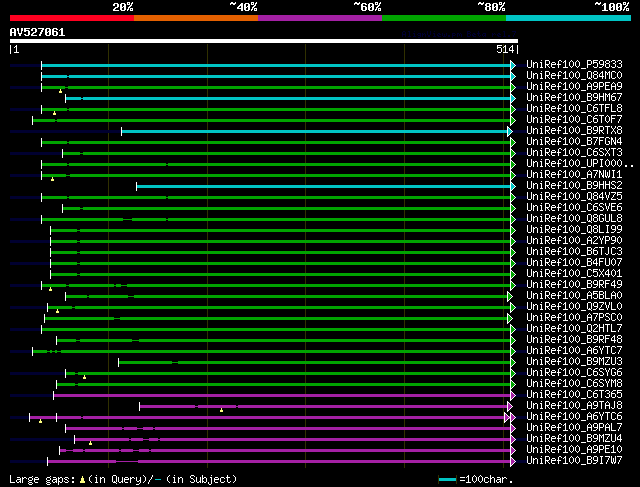
Task: Select the UniRef100_C6T365 label
Action: pyautogui.click(x=574, y=395)
